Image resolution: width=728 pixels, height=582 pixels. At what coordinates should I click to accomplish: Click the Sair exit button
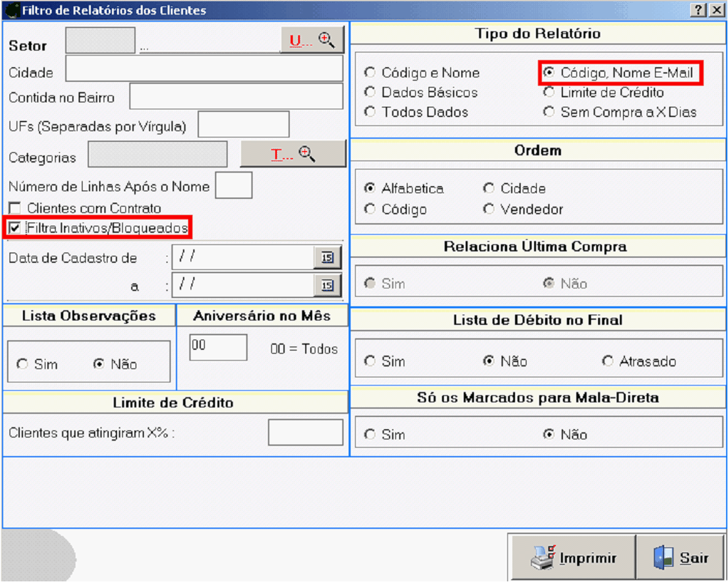pos(681,558)
